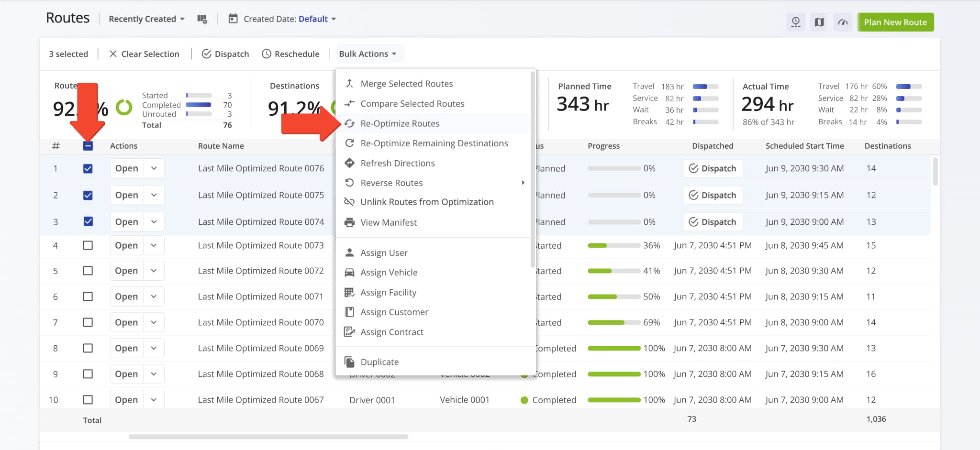Click the calendar icon beside Created Date

pyautogui.click(x=233, y=19)
